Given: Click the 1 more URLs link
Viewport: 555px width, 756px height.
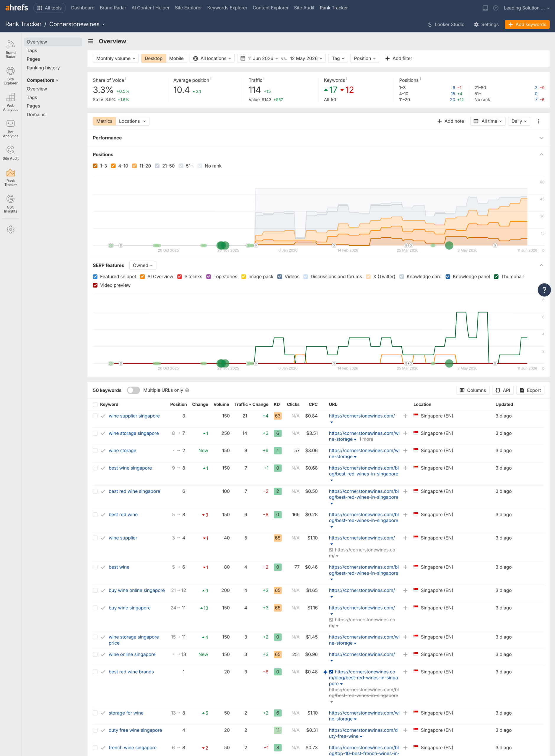Looking at the screenshot, I should coord(366,439).
